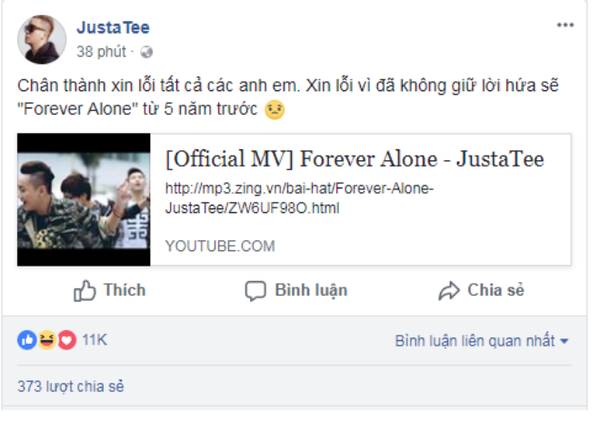Screen dimensions: 600x435
Task: Open the 373 lượt chia sẻ list
Action: [x=71, y=386]
